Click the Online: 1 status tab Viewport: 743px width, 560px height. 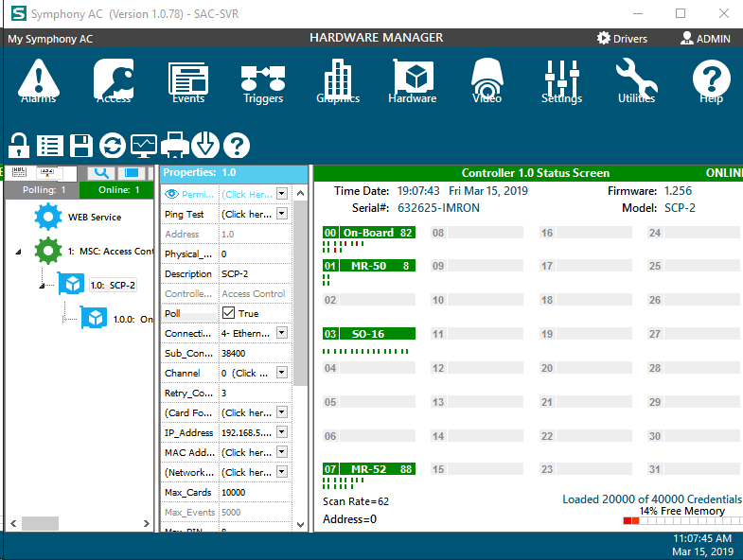[x=117, y=190]
